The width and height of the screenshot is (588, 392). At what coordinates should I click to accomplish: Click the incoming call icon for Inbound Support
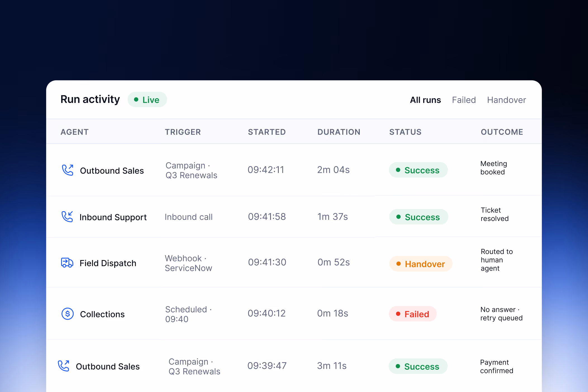67,217
